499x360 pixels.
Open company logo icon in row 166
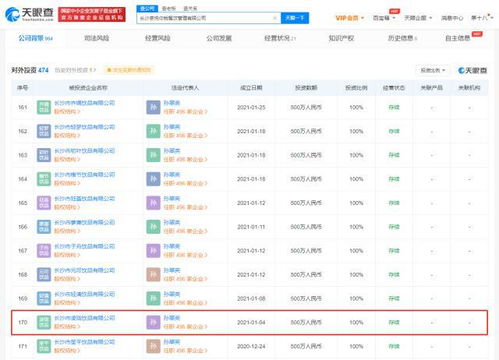click(x=44, y=227)
